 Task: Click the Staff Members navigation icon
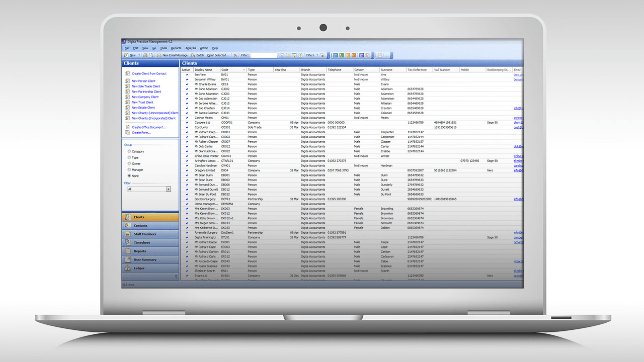pyautogui.click(x=129, y=234)
